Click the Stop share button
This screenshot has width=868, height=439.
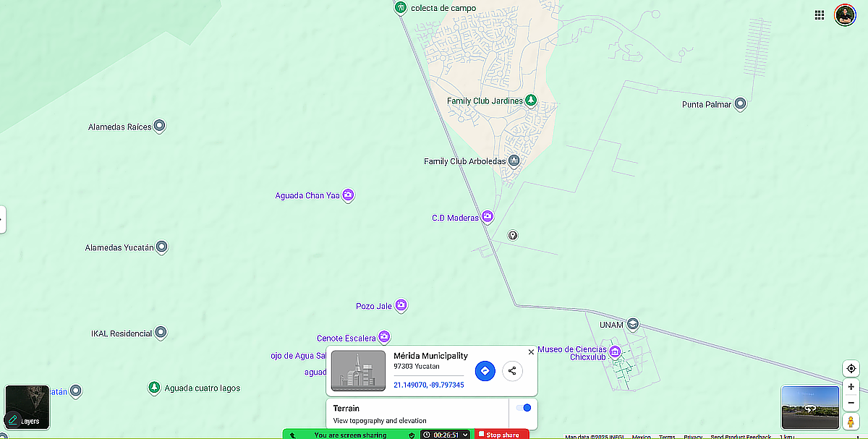point(498,435)
